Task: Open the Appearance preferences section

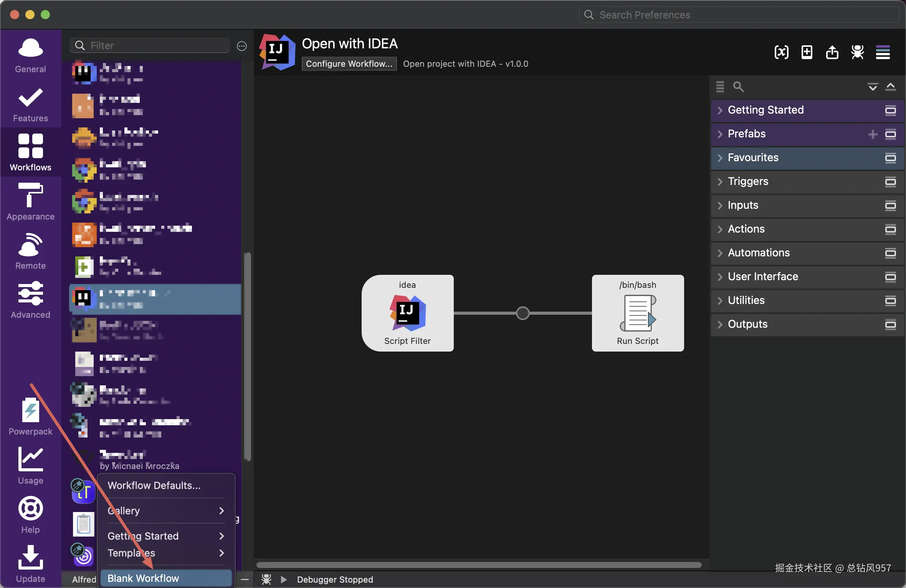Action: 30,202
